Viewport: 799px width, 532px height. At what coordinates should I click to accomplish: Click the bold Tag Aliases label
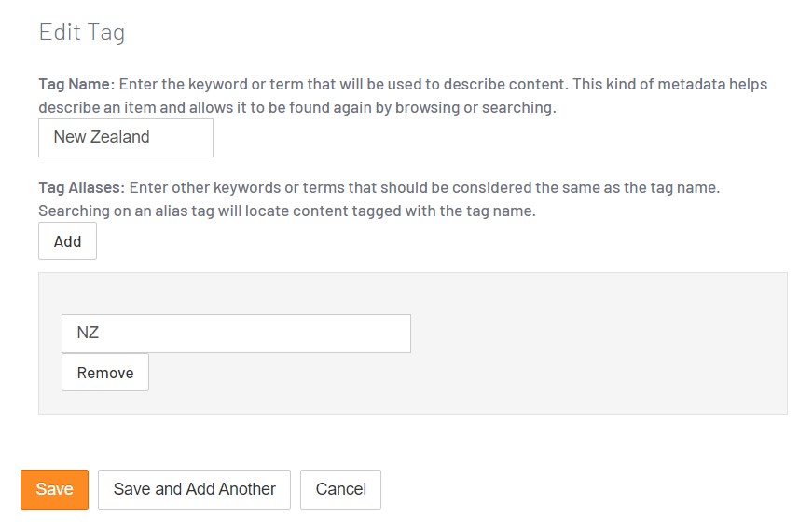[x=80, y=187]
